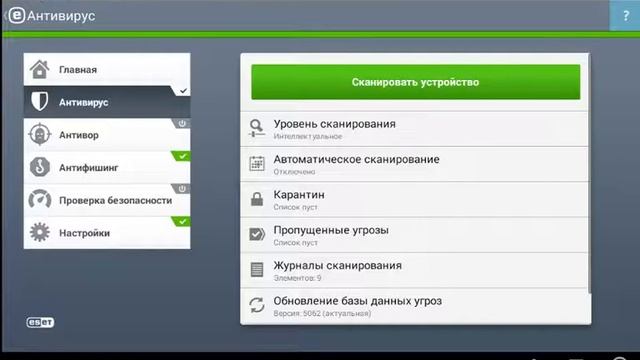Viewport: 640px width, 360px height.
Task: Click the refresh arrows icon for Обновление базы
Action: pyautogui.click(x=257, y=305)
